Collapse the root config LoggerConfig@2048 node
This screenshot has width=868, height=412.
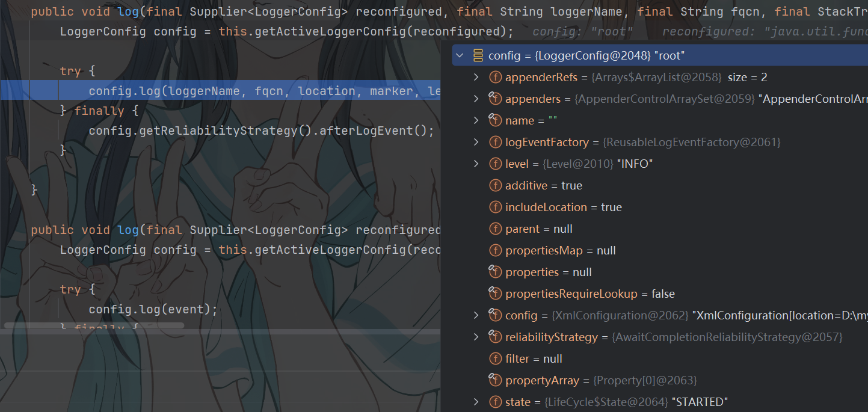pos(460,56)
